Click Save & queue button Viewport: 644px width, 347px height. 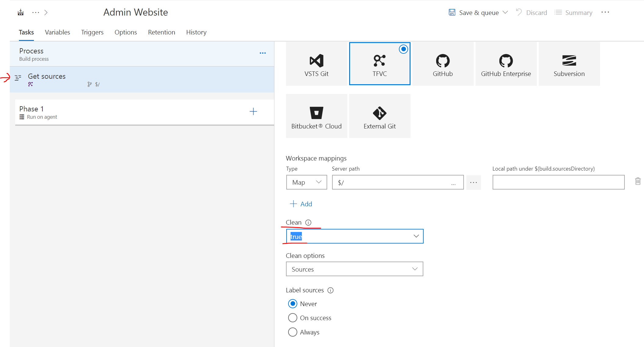(474, 13)
